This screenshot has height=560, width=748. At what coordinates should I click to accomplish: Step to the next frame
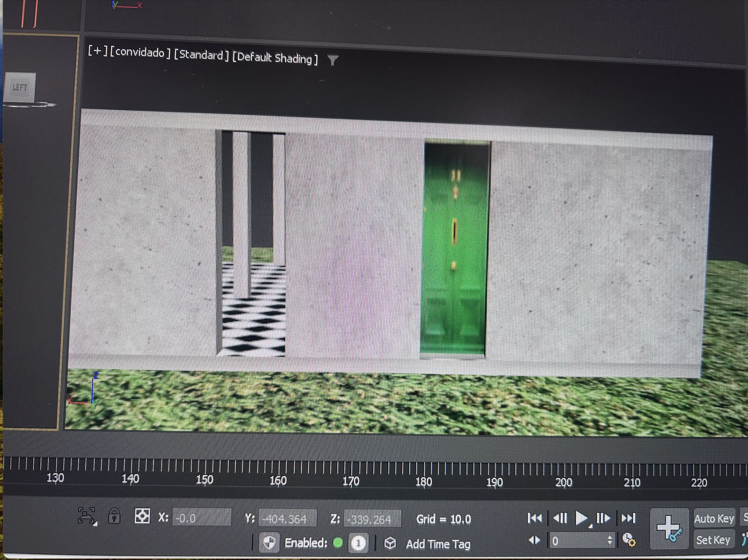pyautogui.click(x=603, y=518)
